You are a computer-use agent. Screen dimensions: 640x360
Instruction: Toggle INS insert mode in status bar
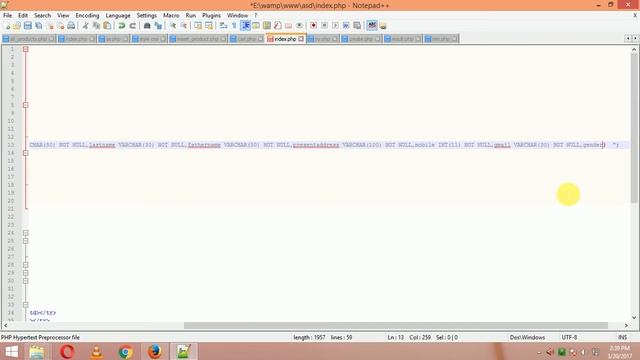[x=622, y=338]
